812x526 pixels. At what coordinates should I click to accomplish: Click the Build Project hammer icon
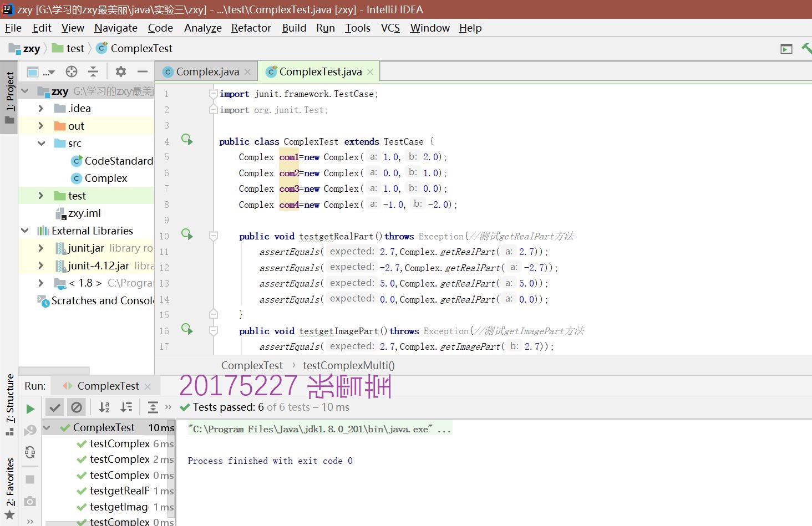tap(806, 48)
